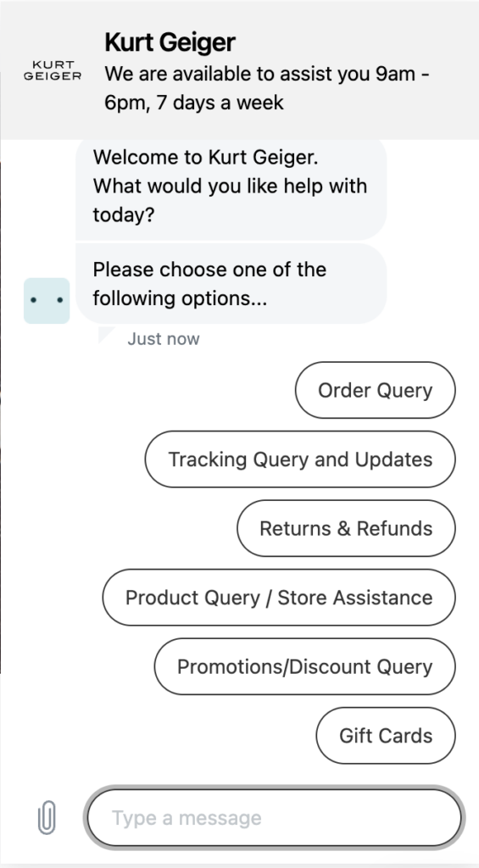Choose Promotions/Discount Query option

304,666
